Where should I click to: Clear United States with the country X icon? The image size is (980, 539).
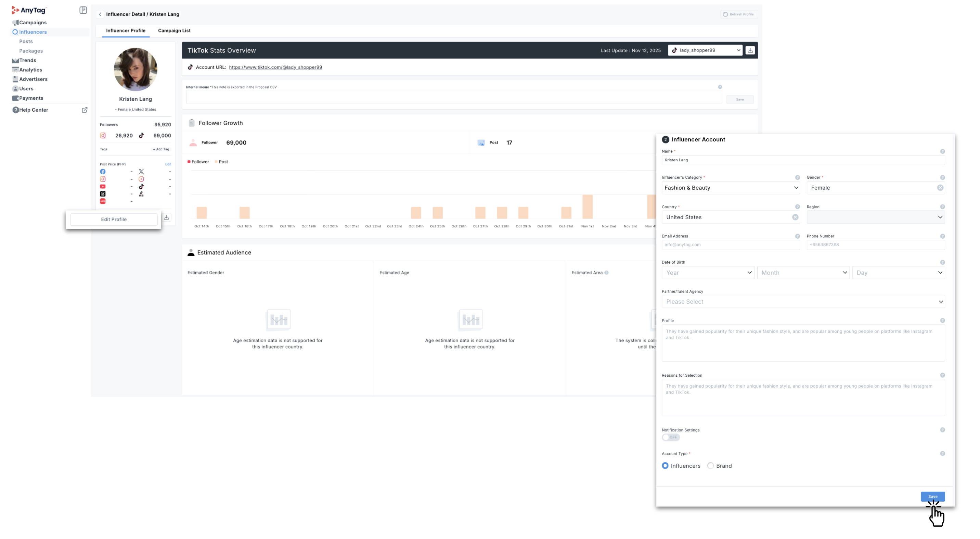(795, 217)
